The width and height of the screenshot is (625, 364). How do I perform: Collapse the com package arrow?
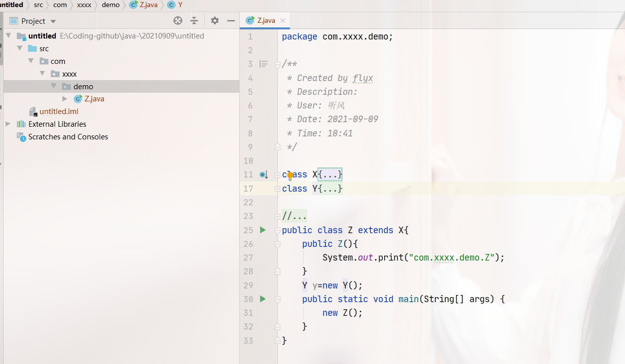pyautogui.click(x=31, y=61)
